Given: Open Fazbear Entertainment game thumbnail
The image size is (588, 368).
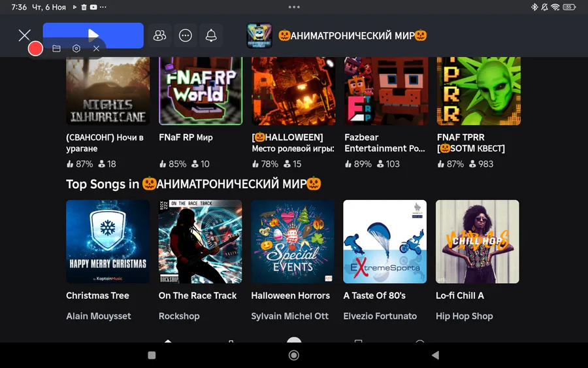Looking at the screenshot, I should click(386, 91).
